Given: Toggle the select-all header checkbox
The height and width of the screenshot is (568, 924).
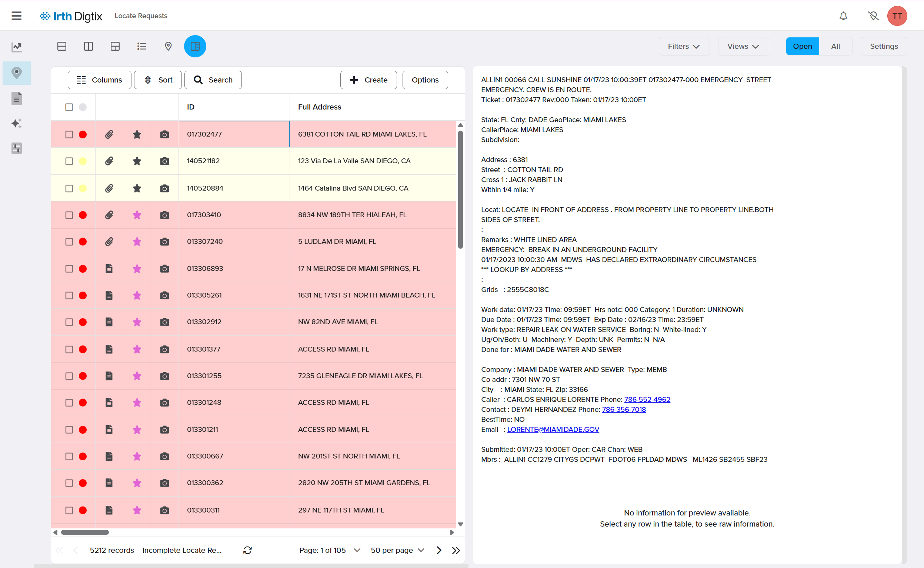Looking at the screenshot, I should pyautogui.click(x=69, y=107).
